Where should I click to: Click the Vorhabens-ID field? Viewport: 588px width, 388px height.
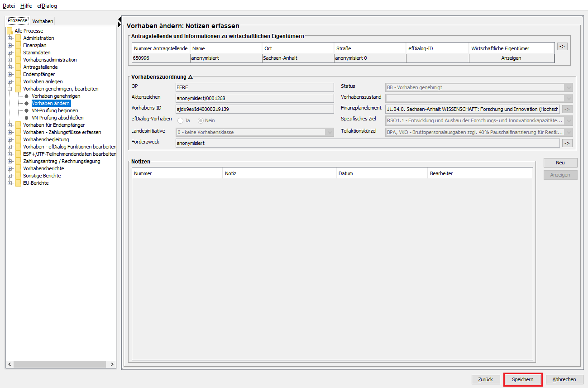[254, 109]
